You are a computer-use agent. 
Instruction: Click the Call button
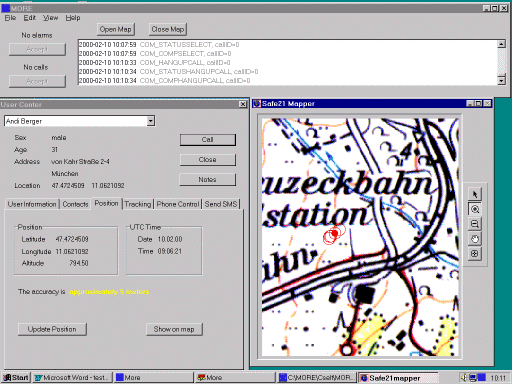click(207, 140)
